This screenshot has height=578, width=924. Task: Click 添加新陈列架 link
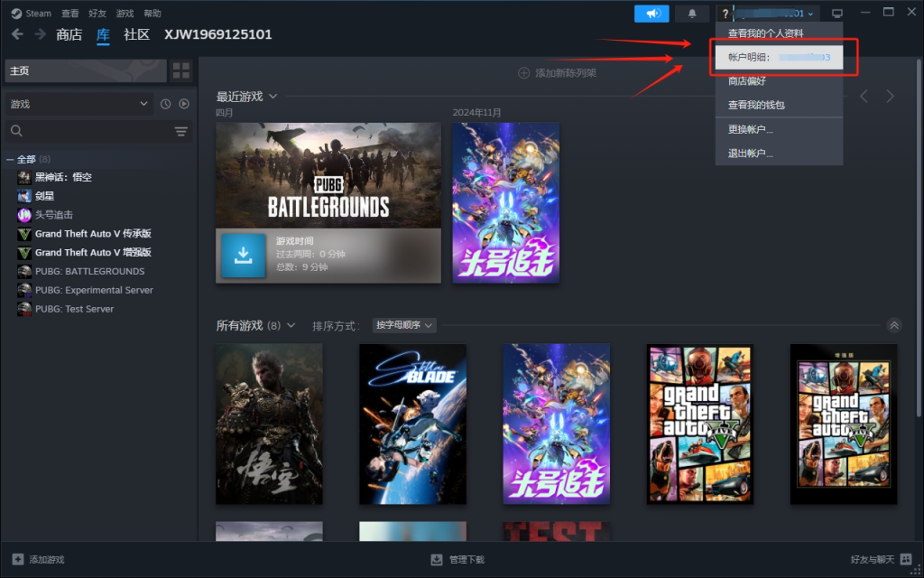pos(566,72)
